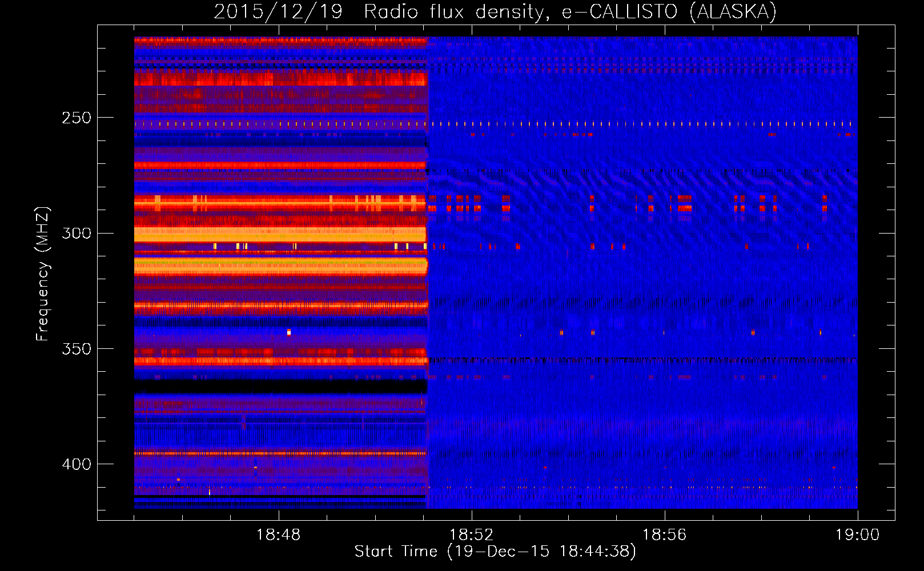Click the 18:52 time tick label
924x571 pixels.
[471, 534]
